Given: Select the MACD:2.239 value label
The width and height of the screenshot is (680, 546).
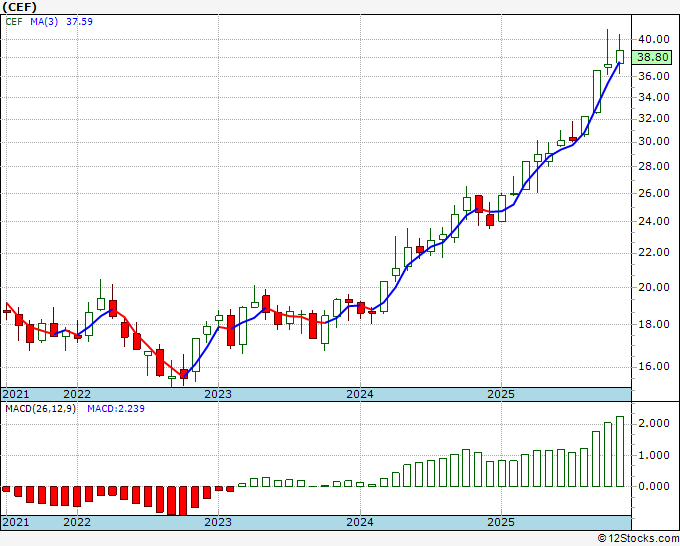Looking at the screenshot, I should pyautogui.click(x=116, y=409).
